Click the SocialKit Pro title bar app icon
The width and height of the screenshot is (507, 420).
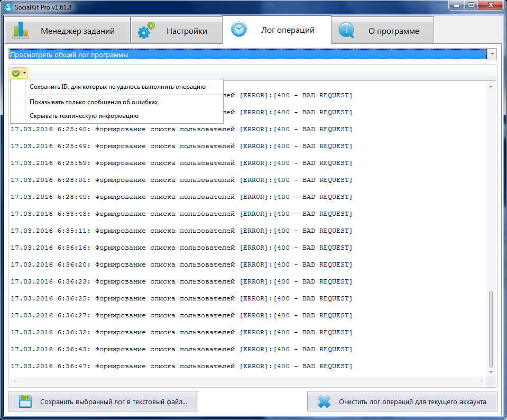8,7
